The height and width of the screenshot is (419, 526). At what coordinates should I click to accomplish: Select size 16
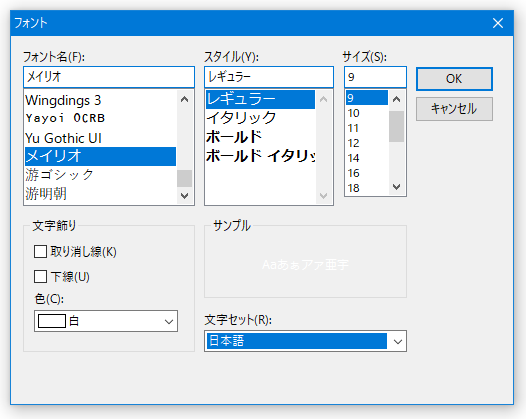[367, 173]
